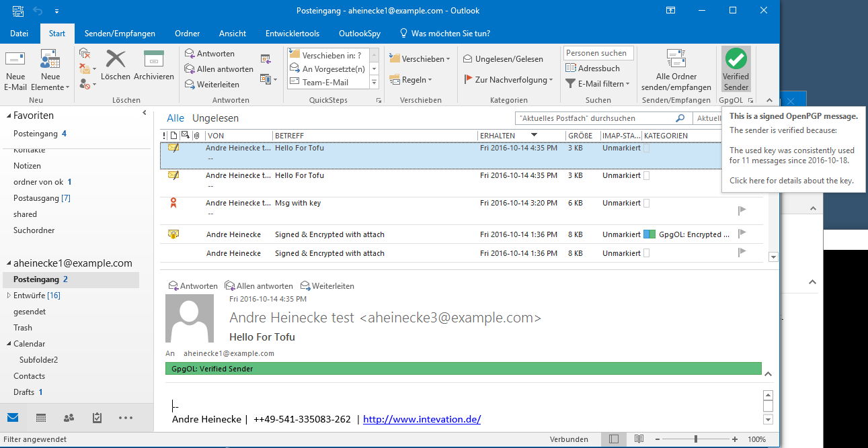Screen dimensions: 868x448
Task: Open the Regeln dropdown
Action: tap(411, 80)
